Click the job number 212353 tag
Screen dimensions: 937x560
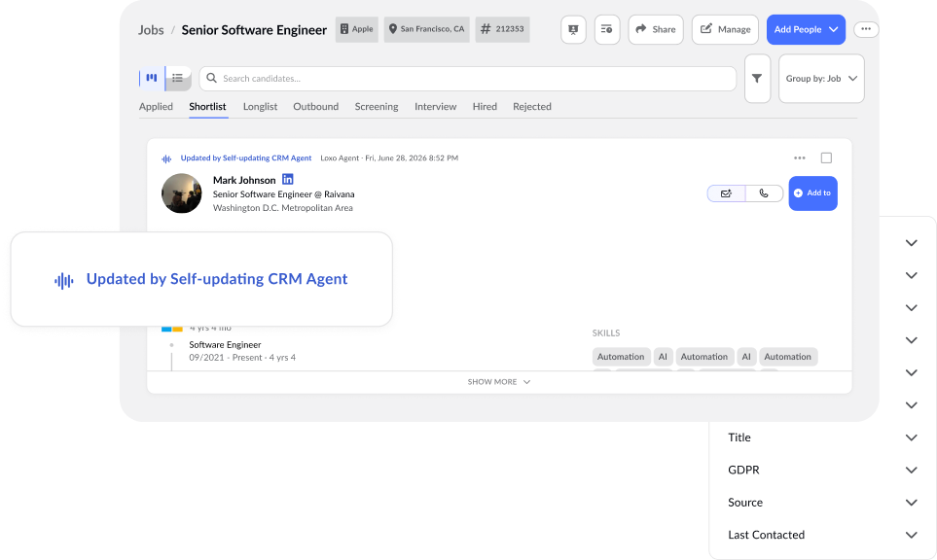[503, 29]
